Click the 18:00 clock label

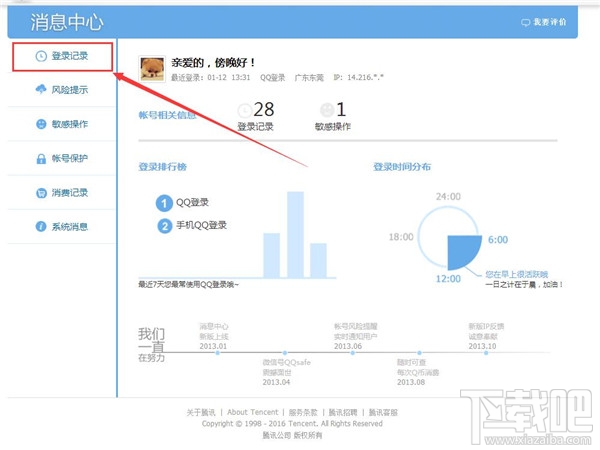(401, 237)
